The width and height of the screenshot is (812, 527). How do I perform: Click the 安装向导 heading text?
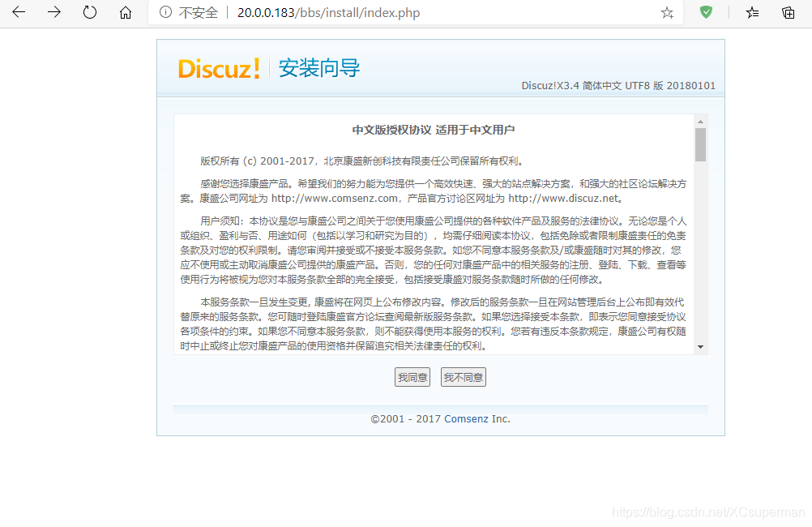point(319,68)
